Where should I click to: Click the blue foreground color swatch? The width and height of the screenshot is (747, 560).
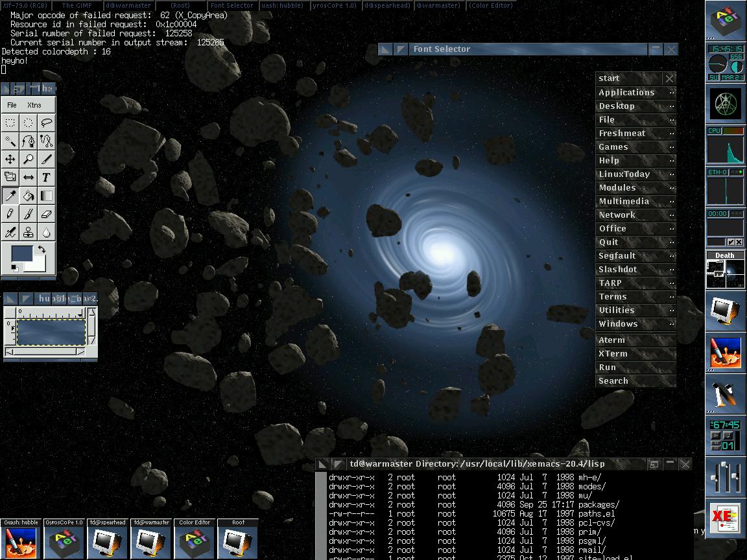tap(21, 254)
